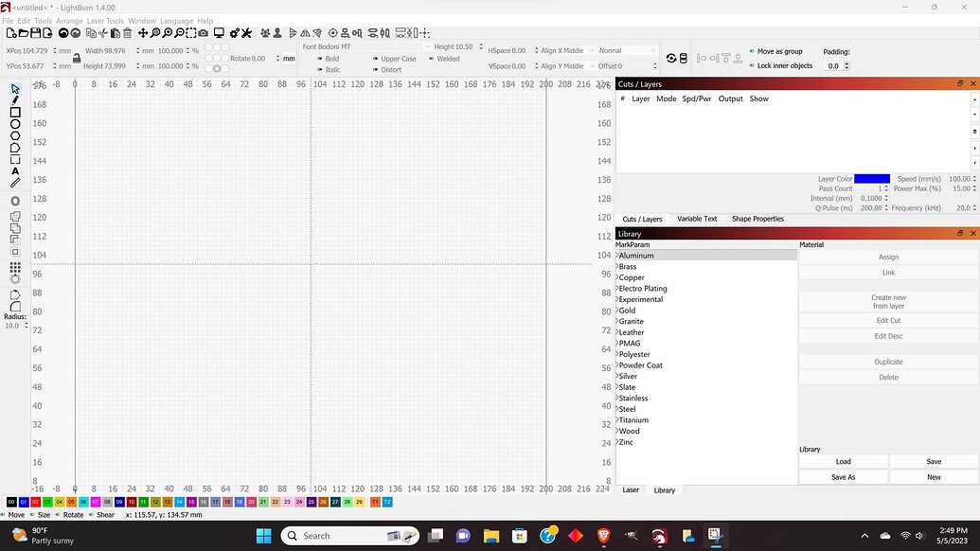
Task: Expand the Brass material group
Action: [617, 267]
